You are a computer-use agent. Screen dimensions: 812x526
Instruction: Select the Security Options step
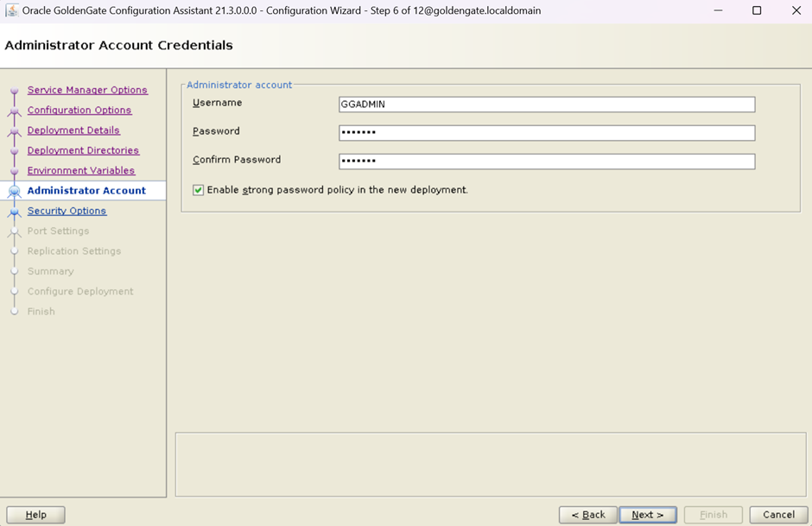tap(67, 211)
